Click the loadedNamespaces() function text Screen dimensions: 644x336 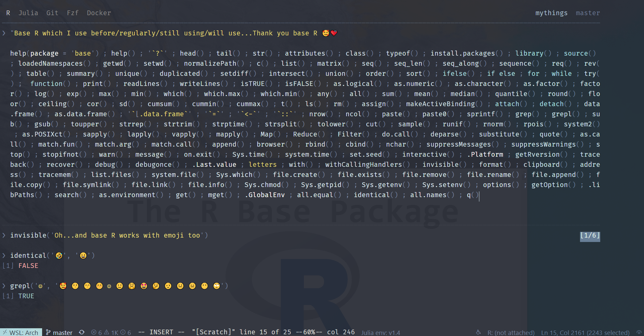point(54,63)
